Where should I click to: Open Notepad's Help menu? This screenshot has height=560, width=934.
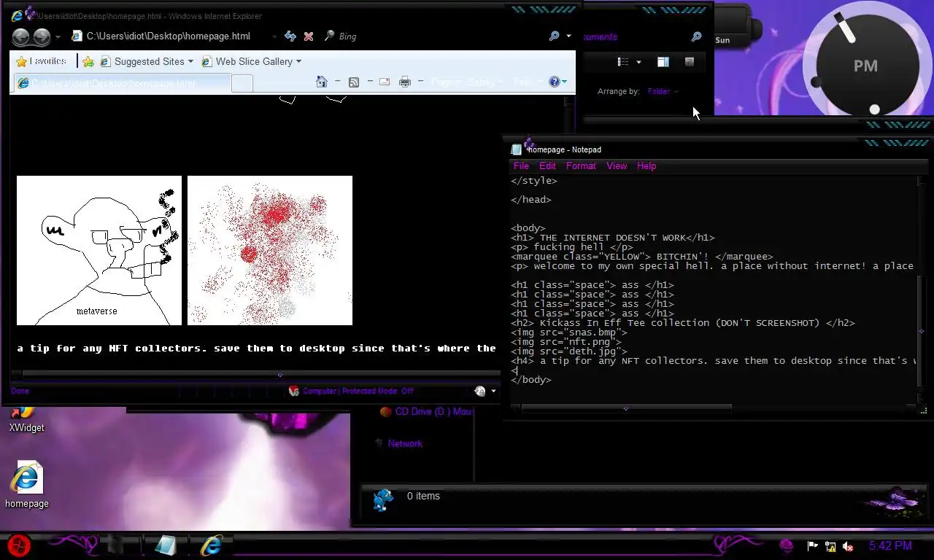coord(647,166)
